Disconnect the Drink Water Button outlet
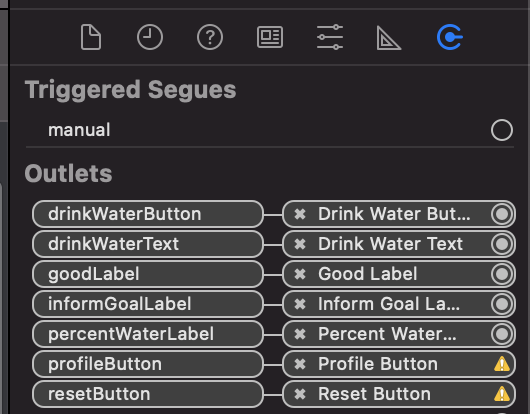 [300, 214]
